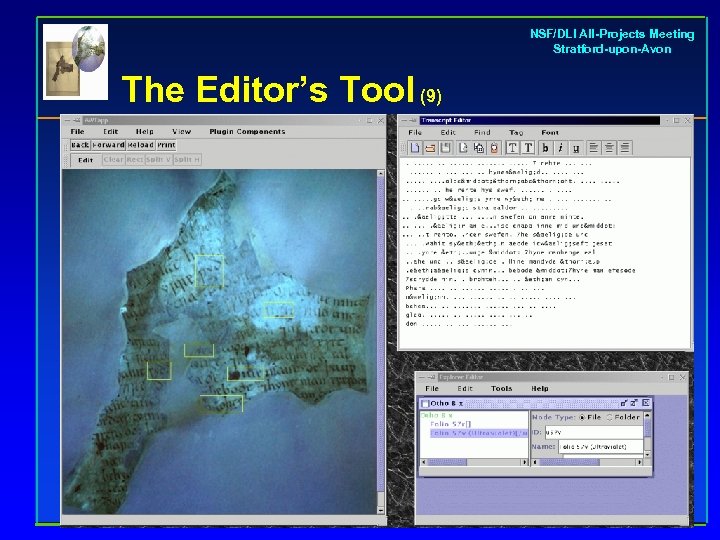Click the image viewer vertical scrollbar thumb
This screenshot has width=720, height=540.
pos(381,334)
